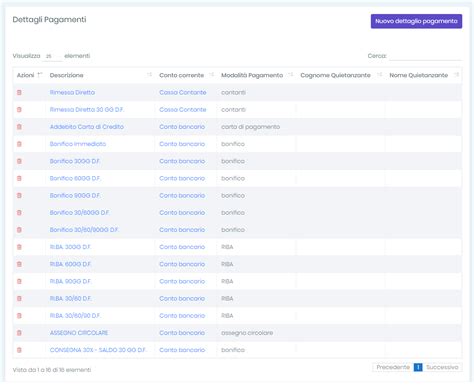The height and width of the screenshot is (385, 474).
Task: Click trash icon beside RI.BA. 60GG D.F.
Action: [19, 264]
